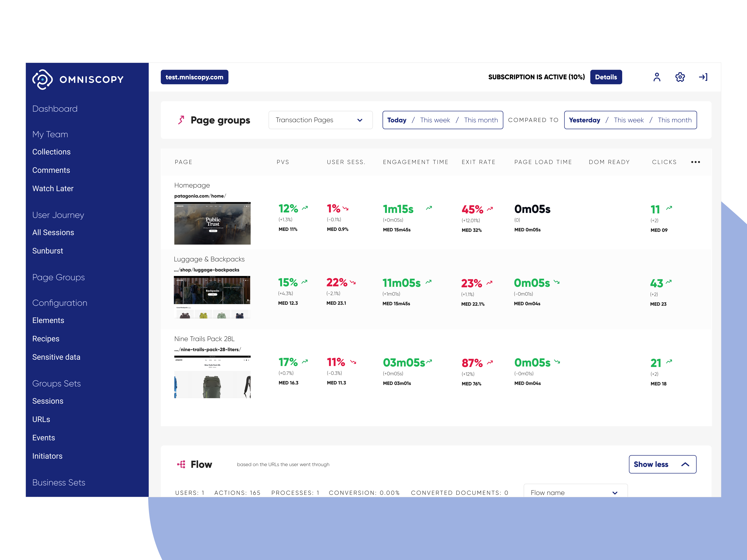Viewport: 747px width, 560px height.
Task: Open Initiators under Groups Sets
Action: (47, 456)
